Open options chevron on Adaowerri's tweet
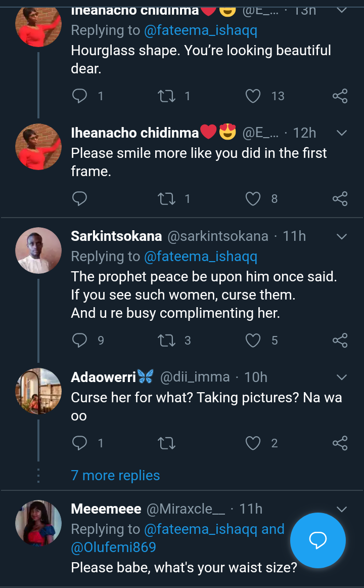The height and width of the screenshot is (588, 364). click(342, 377)
